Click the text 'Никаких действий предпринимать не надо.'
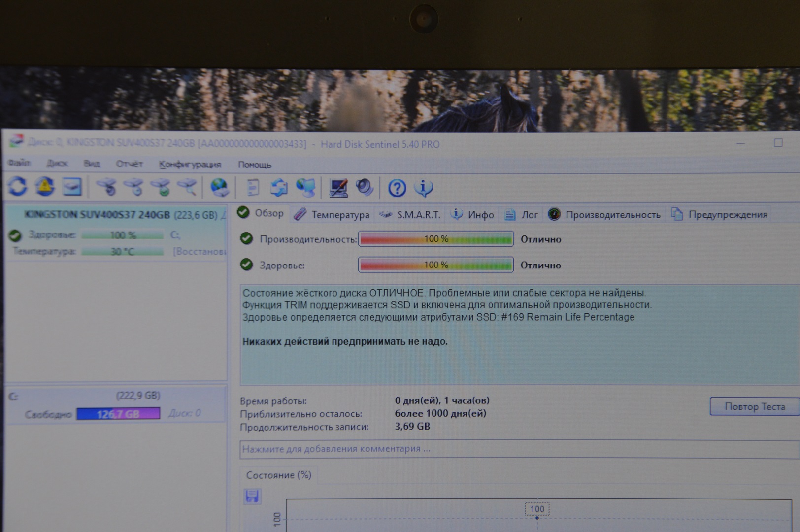The height and width of the screenshot is (532, 800). pyautogui.click(x=345, y=341)
